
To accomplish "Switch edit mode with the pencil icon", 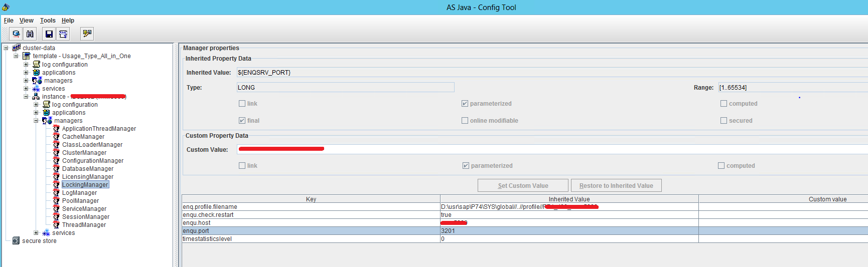I will (87, 34).
